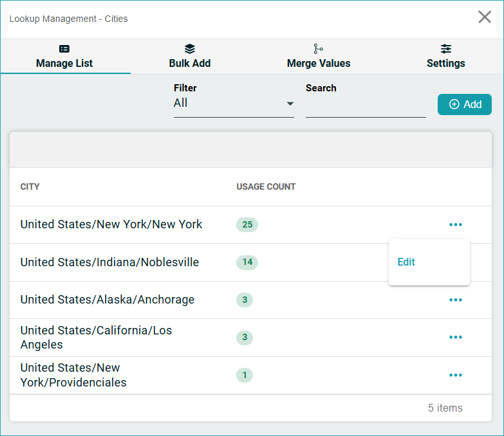Click the Settings sliders icon

445,49
